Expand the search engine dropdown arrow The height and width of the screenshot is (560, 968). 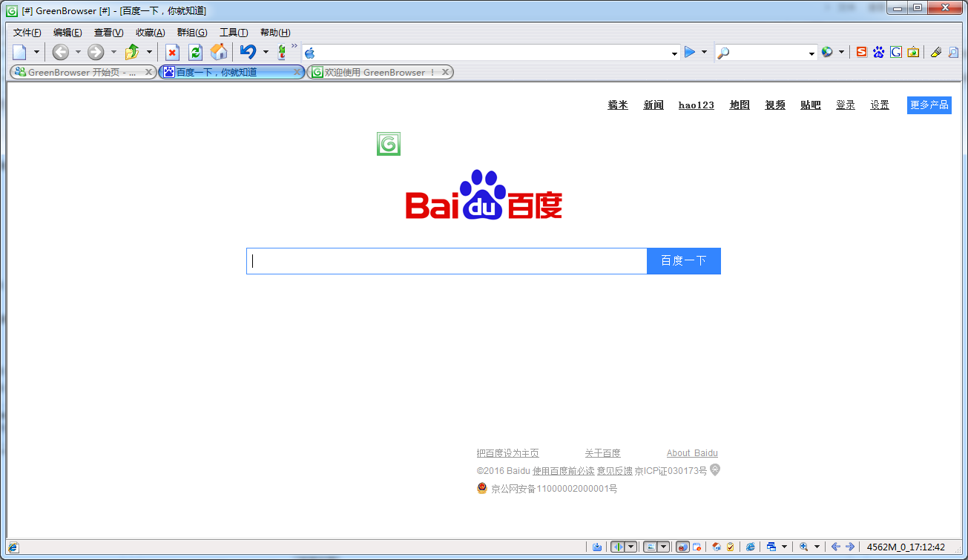click(x=841, y=53)
